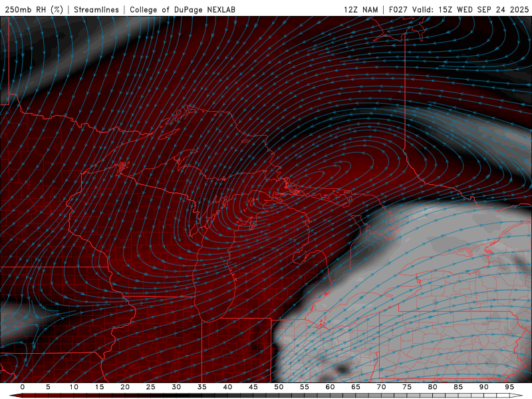
Task: Click the colorbar label "30"
Action: [176, 387]
